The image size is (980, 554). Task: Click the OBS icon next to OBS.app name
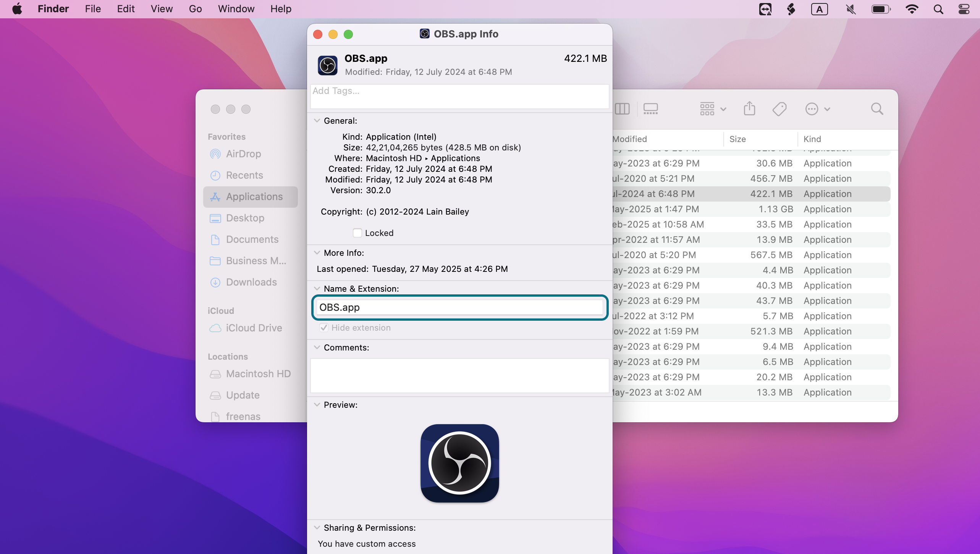click(327, 65)
